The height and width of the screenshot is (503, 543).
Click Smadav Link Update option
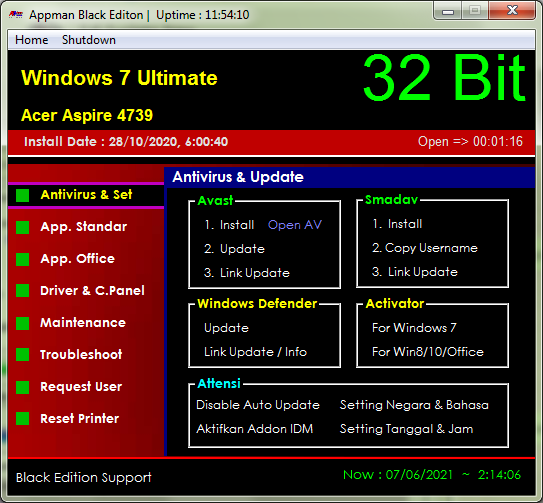coord(415,272)
